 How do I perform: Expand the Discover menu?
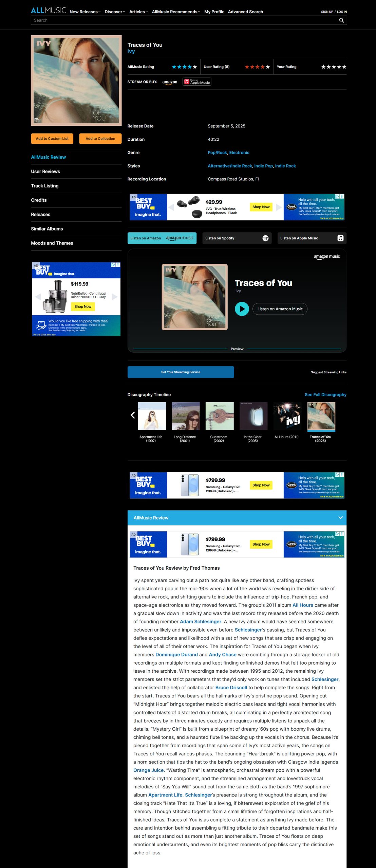(115, 12)
